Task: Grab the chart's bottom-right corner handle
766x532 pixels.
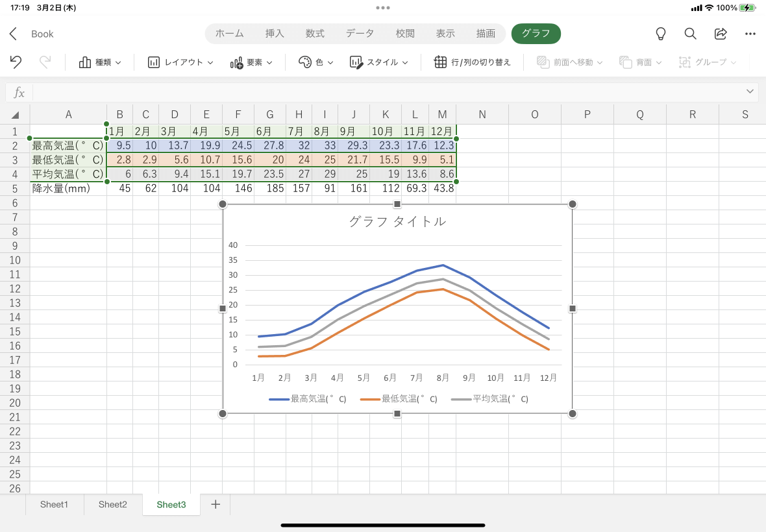Action: click(573, 414)
